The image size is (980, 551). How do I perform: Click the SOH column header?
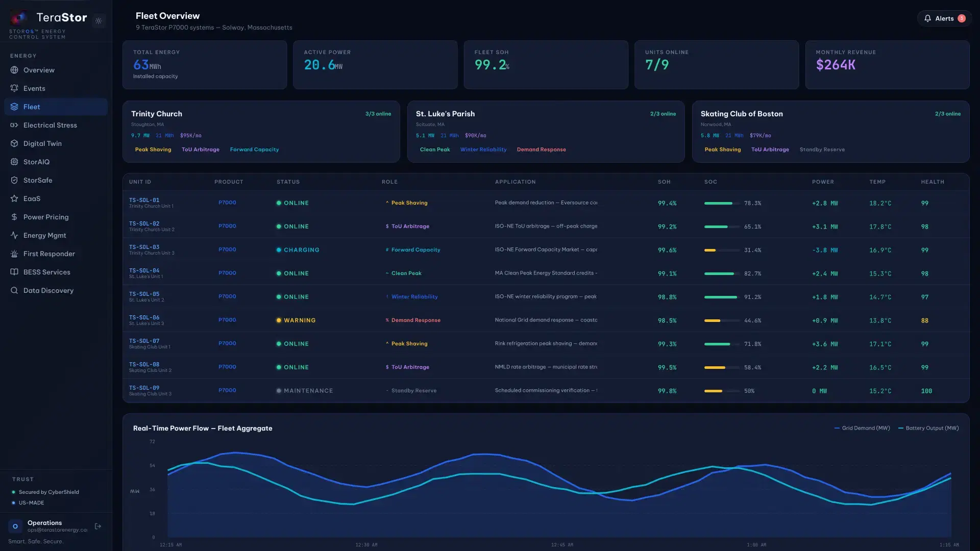click(x=664, y=182)
